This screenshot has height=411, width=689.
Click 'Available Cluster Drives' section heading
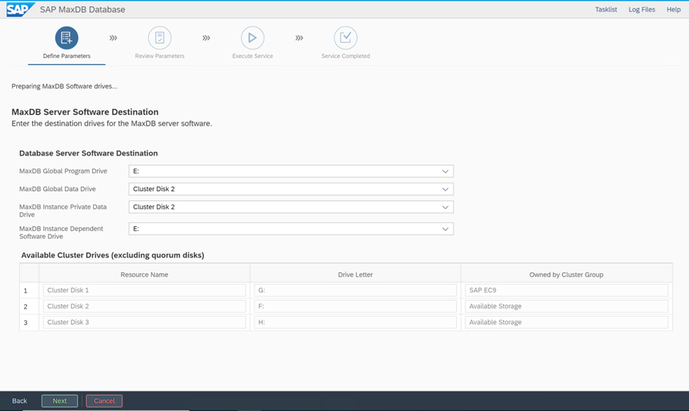coord(112,255)
